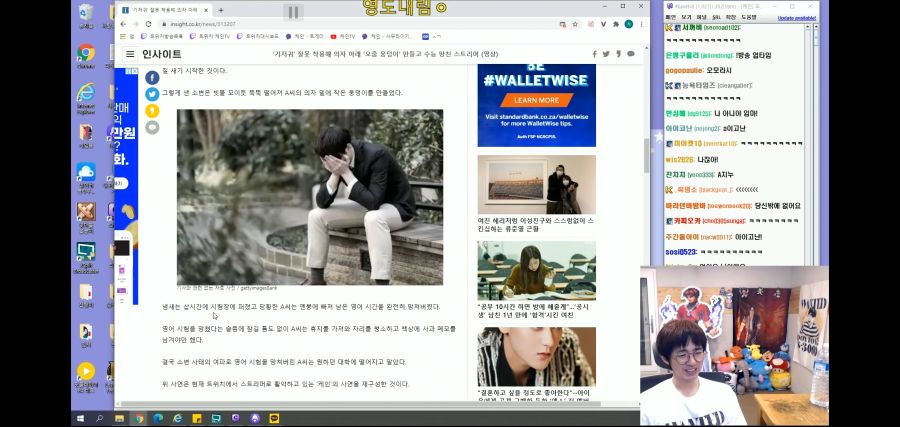The width and height of the screenshot is (900, 427).
Task: Open File Explorer from taskbar
Action: (x=119, y=418)
